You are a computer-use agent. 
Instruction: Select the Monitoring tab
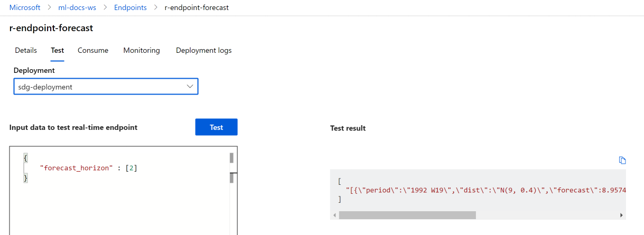point(142,51)
